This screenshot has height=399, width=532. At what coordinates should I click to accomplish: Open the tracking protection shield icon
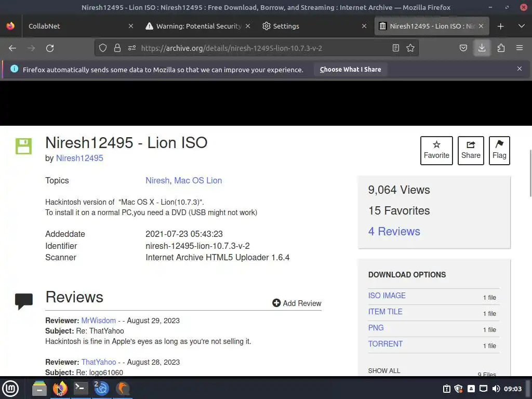[103, 48]
